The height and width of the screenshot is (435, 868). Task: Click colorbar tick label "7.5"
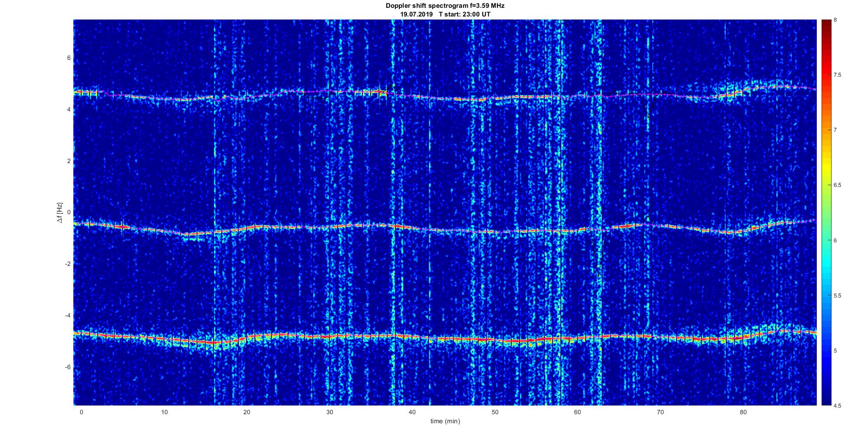pyautogui.click(x=837, y=75)
